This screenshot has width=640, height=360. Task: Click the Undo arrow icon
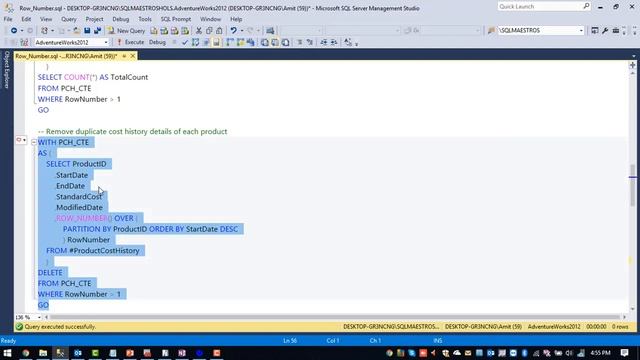tap(233, 31)
